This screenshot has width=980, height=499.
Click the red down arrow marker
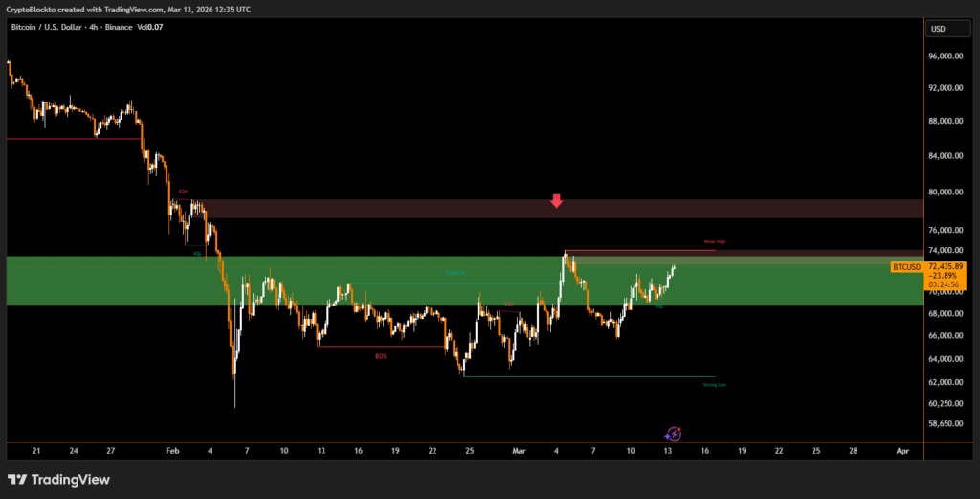(x=556, y=201)
